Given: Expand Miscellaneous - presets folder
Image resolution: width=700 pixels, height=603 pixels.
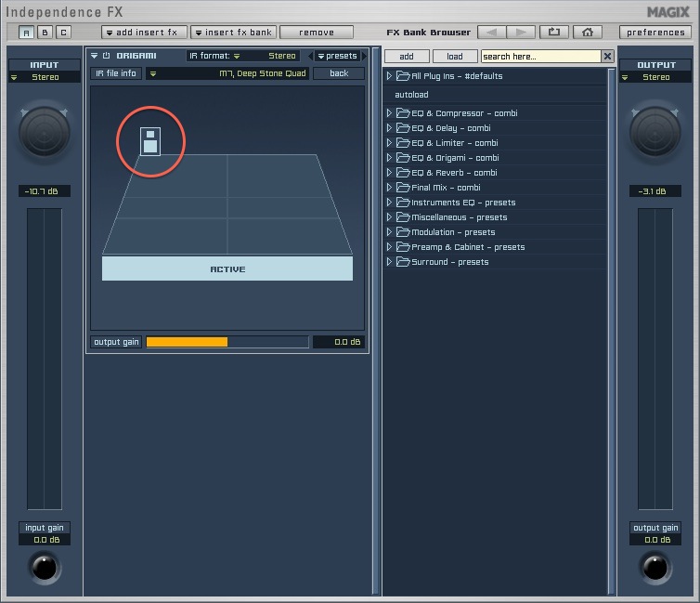Looking at the screenshot, I should (389, 217).
